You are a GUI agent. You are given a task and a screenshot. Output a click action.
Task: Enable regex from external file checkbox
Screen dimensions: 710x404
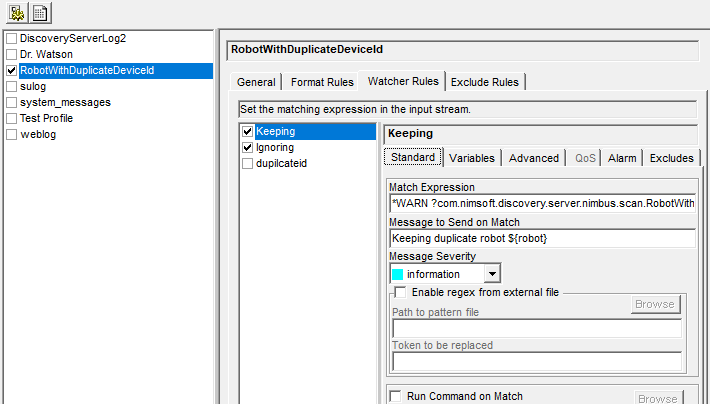400,292
